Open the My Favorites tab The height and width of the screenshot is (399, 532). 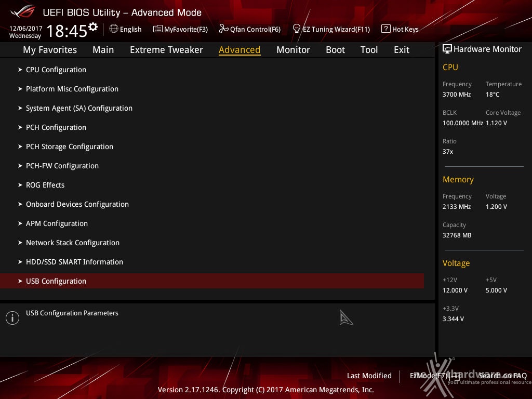tap(50, 50)
